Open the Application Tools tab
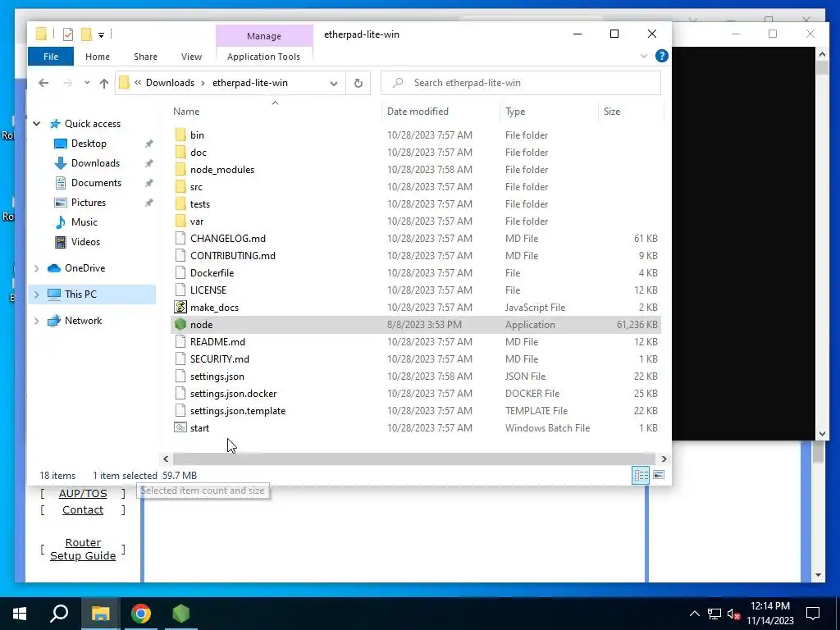Screen dimensions: 840x630 (x=263, y=57)
